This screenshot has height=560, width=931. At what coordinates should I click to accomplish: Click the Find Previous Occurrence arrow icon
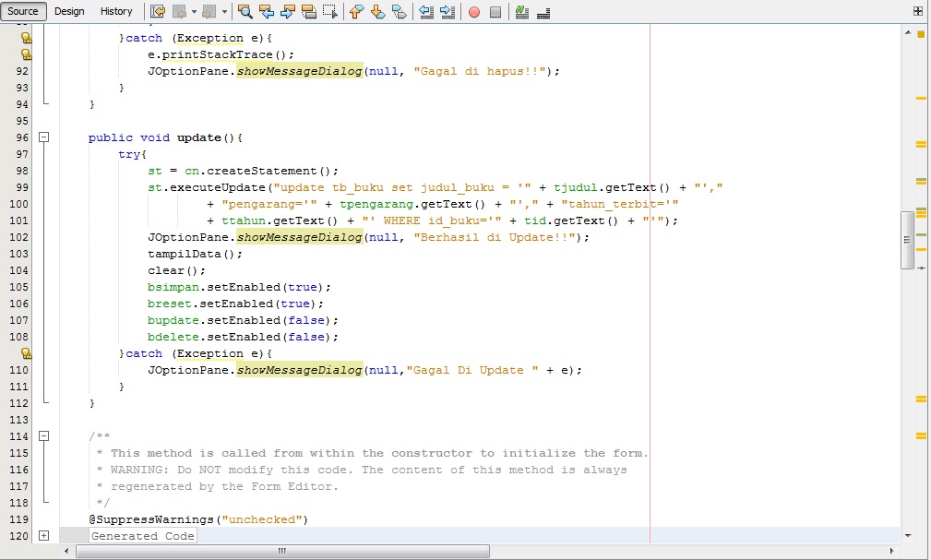click(x=266, y=11)
